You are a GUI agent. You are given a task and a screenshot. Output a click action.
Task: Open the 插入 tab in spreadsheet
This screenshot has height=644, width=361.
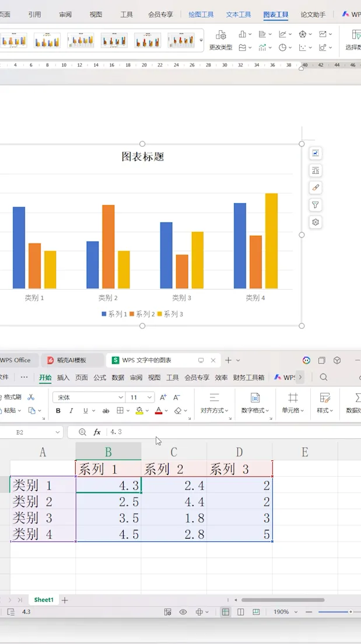tap(64, 378)
